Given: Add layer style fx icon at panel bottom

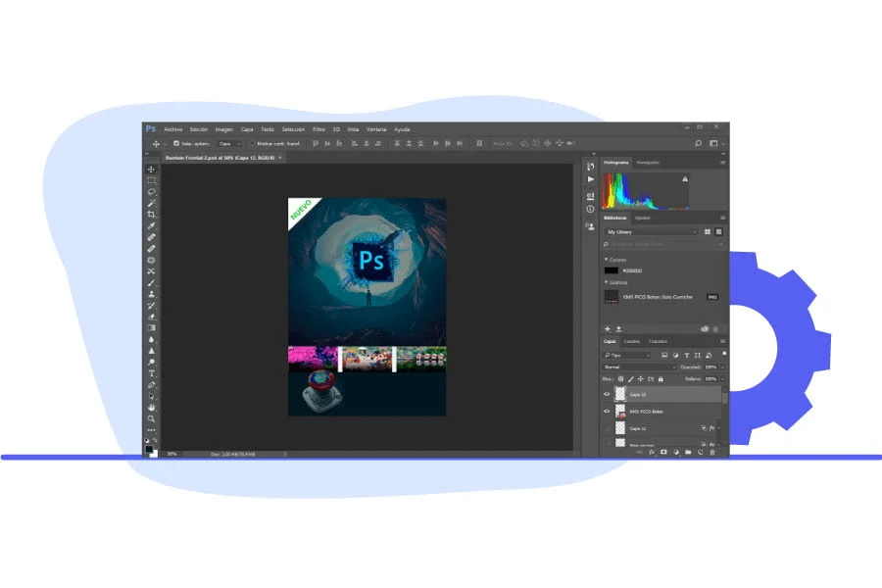Looking at the screenshot, I should [652, 453].
